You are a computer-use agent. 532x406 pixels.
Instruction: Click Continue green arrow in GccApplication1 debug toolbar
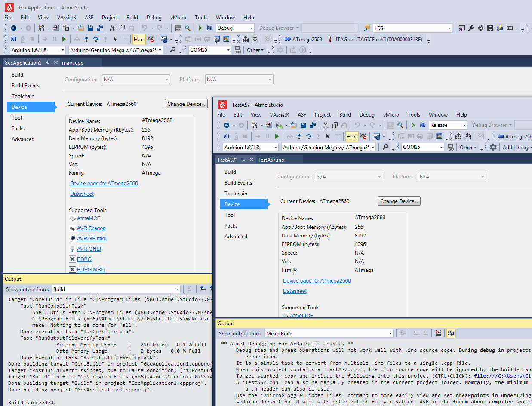[x=64, y=39]
